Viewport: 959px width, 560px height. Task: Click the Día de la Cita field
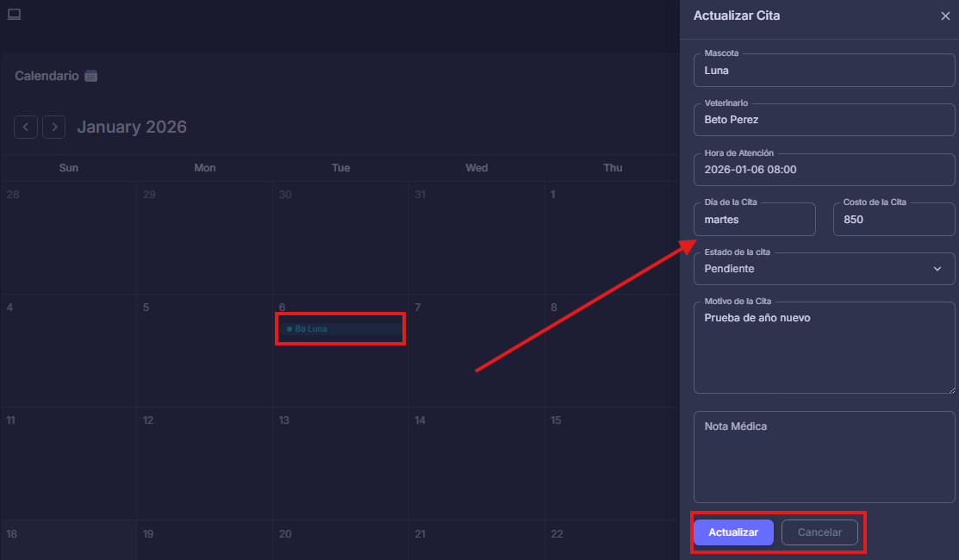[754, 220]
